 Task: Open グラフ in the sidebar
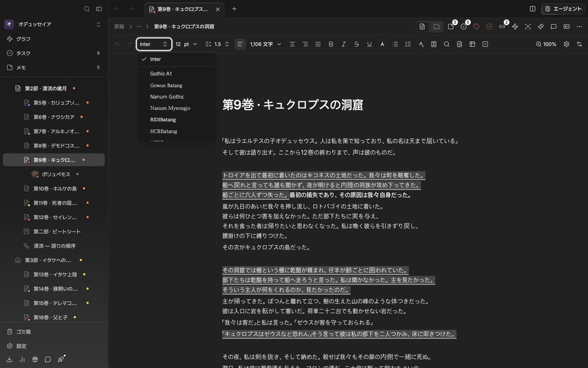tap(54, 39)
